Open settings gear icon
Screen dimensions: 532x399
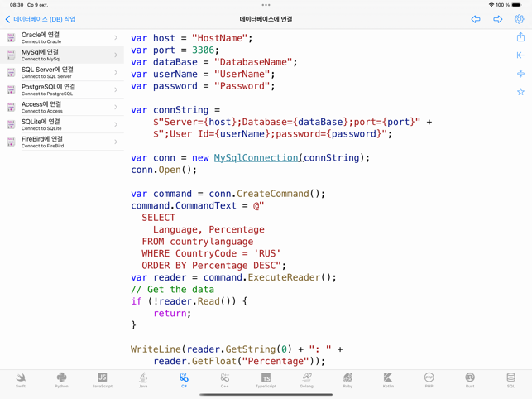click(519, 19)
